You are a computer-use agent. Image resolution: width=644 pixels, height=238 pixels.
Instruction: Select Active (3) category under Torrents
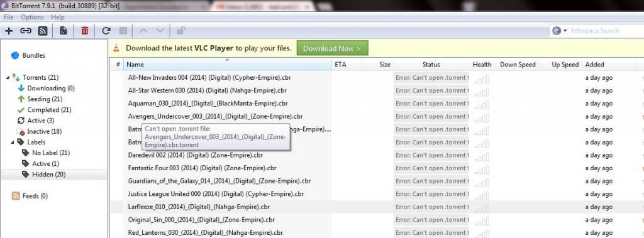(x=40, y=121)
